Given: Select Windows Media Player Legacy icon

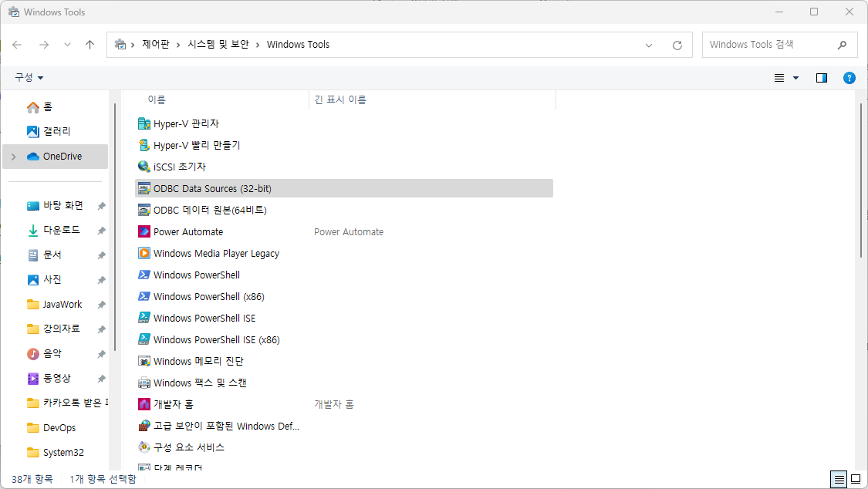Looking at the screenshot, I should click(x=144, y=253).
